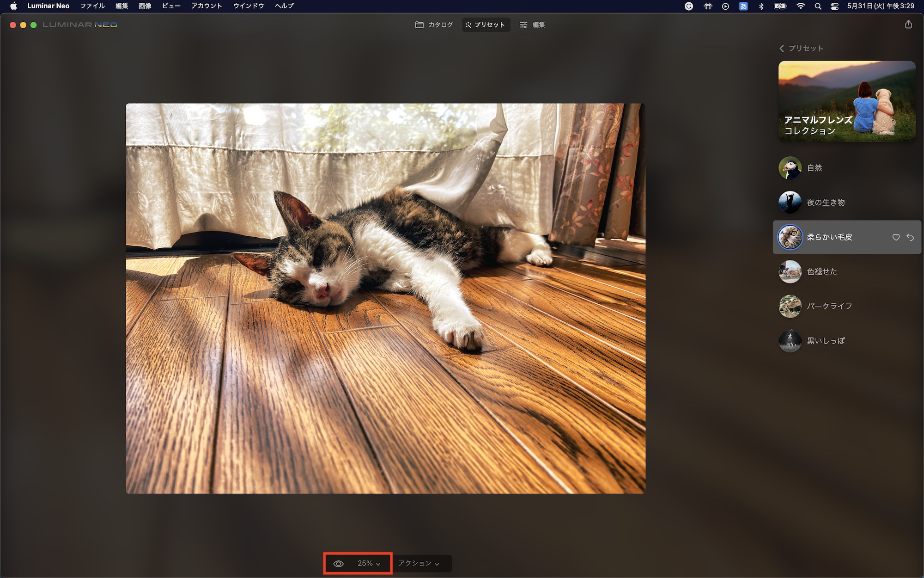Choose the 色褪せた preset round icon
Screen dimensions: 924x578
click(790, 272)
